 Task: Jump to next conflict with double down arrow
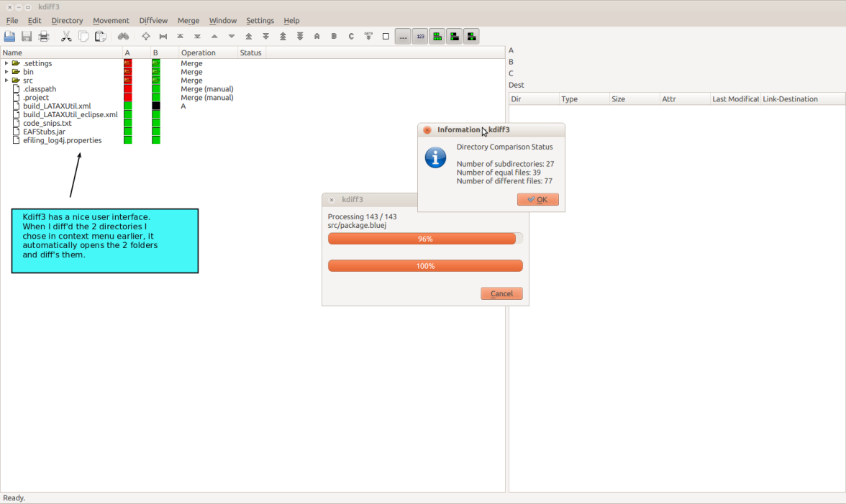pyautogui.click(x=266, y=36)
